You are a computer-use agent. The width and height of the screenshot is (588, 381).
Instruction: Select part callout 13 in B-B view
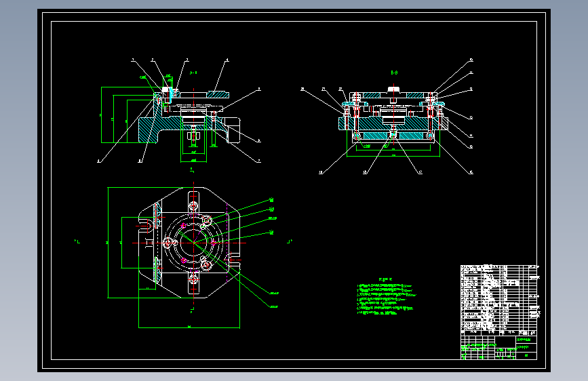coord(471,118)
